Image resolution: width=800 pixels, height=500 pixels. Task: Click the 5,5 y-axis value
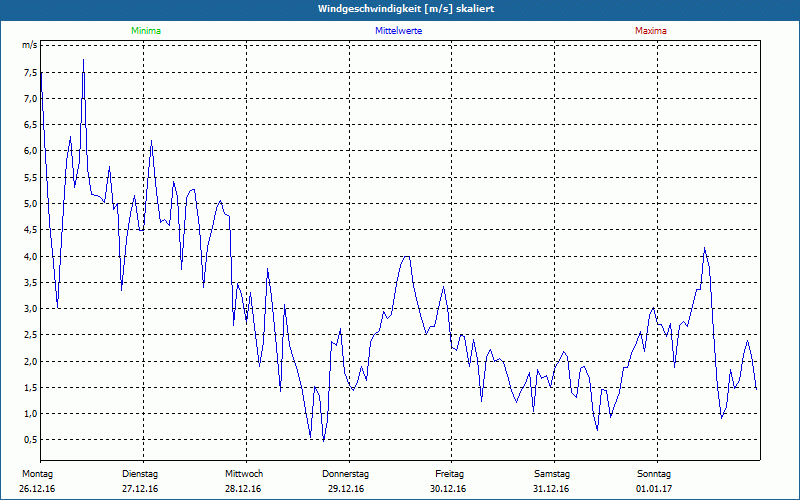[30, 178]
